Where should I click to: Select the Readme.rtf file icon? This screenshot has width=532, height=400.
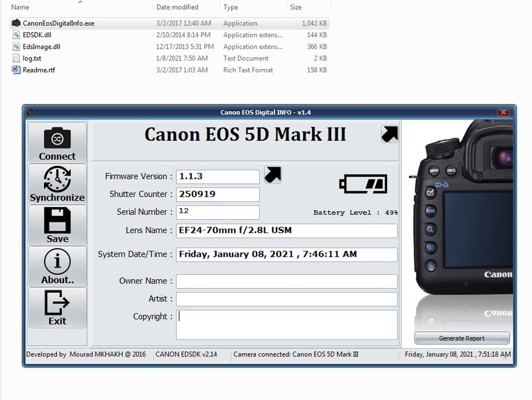click(x=16, y=70)
